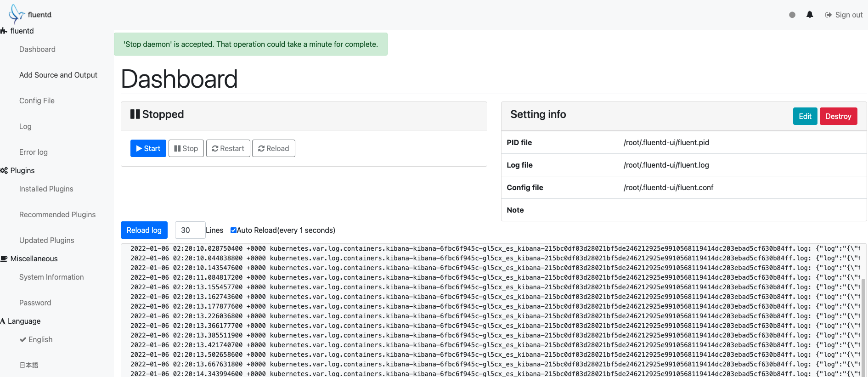The image size is (868, 377).
Task: Click the Lines number field showing 30
Action: (x=190, y=230)
